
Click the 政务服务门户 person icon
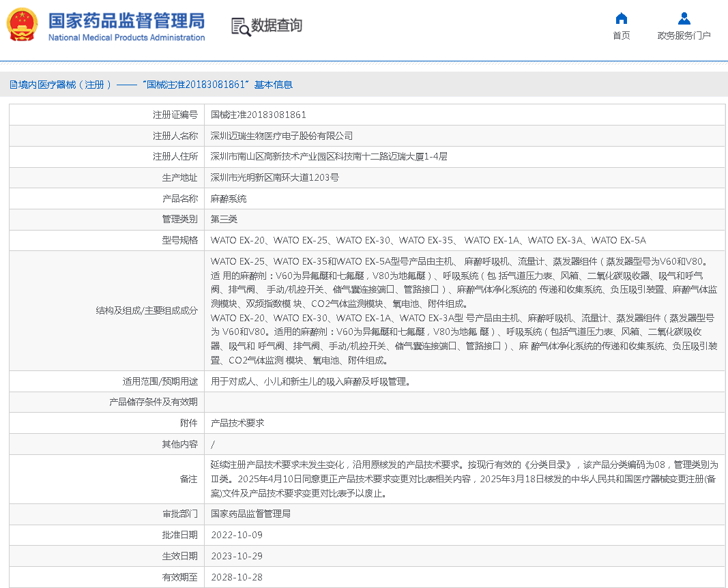tap(684, 18)
